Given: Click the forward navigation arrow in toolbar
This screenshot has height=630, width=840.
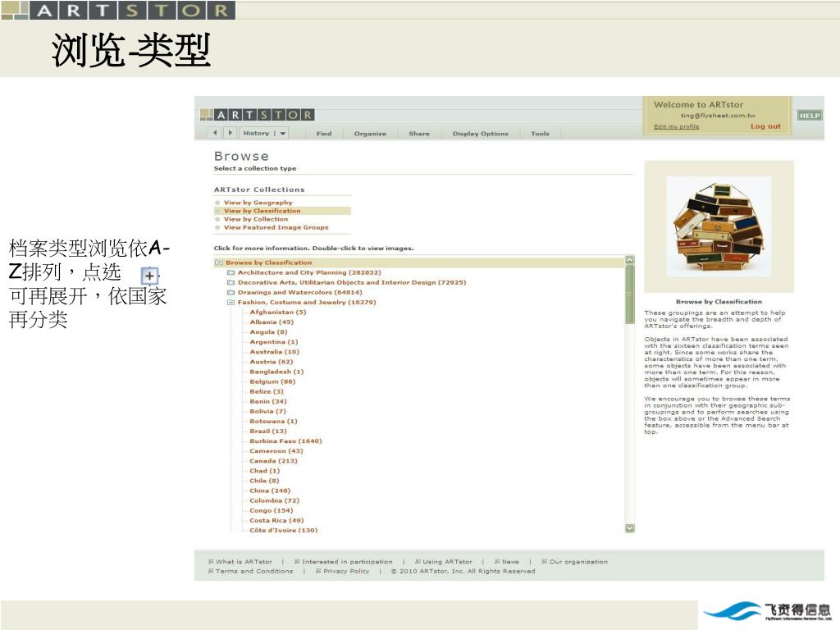Looking at the screenshot, I should (x=231, y=132).
